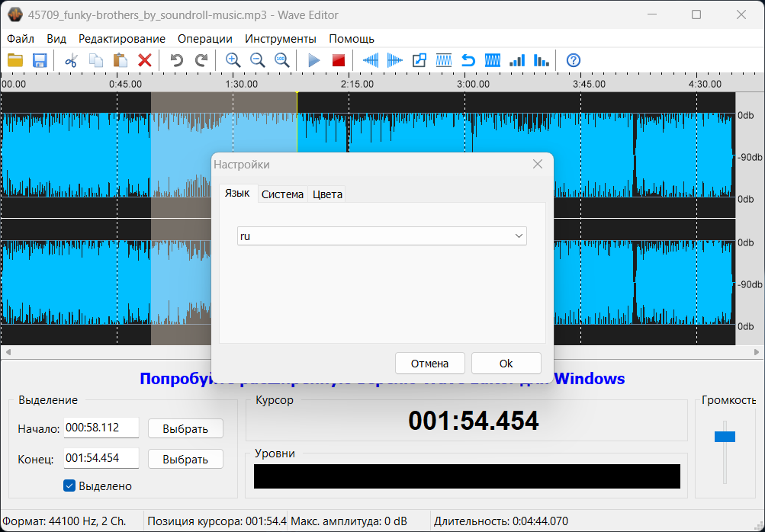Click the Громкость volume slider handle
Image resolution: width=765 pixels, height=532 pixels.
725,436
